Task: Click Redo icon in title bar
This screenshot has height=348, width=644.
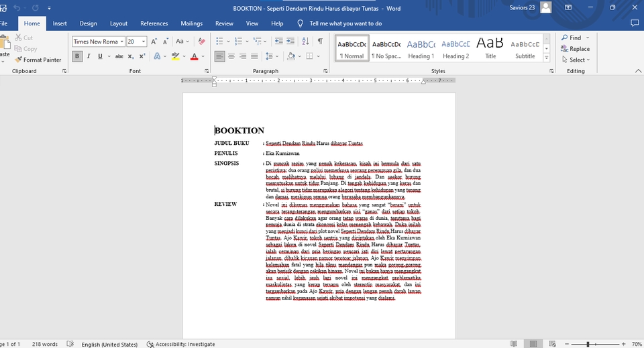Action: point(36,8)
